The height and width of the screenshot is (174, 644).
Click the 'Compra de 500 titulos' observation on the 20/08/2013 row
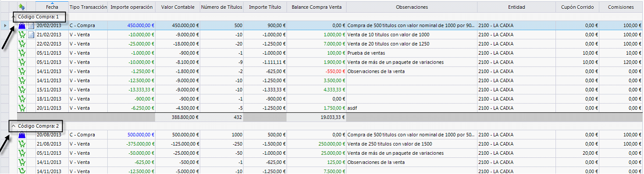(x=412, y=135)
